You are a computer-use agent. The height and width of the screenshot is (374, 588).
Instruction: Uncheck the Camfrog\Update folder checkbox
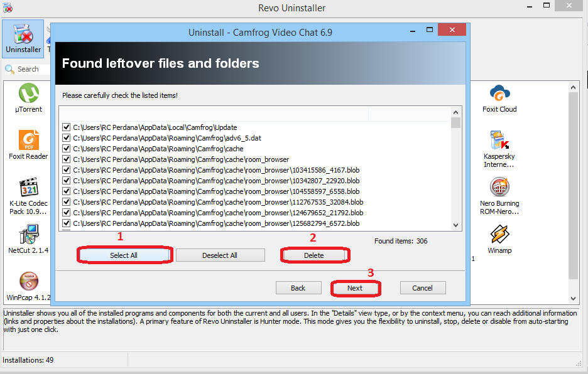[x=66, y=127]
